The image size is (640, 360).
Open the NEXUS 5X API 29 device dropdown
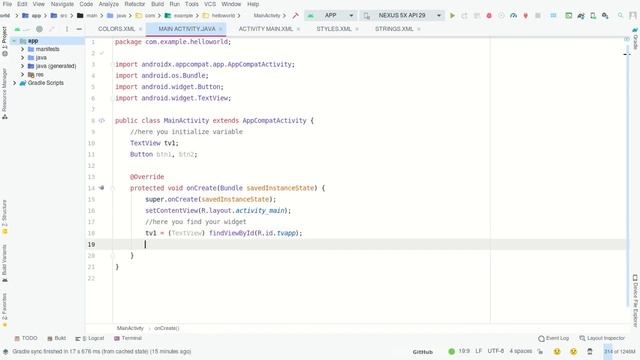click(x=402, y=16)
